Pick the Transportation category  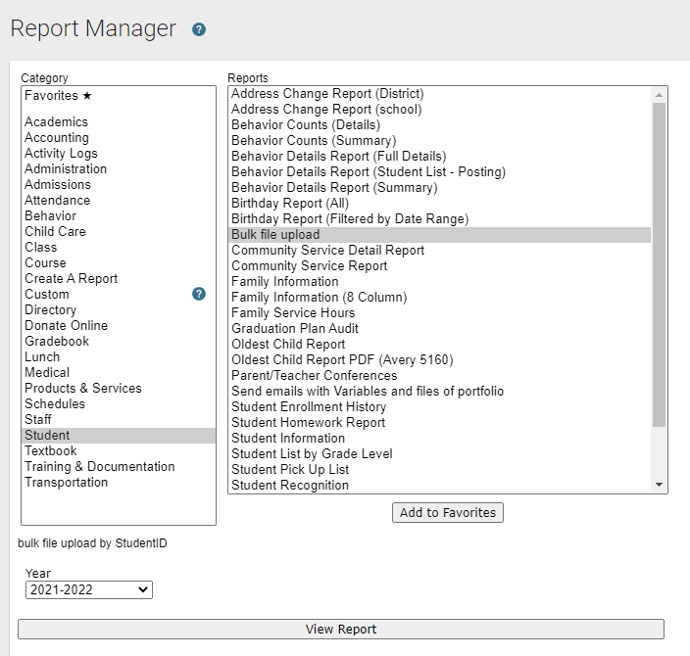(66, 482)
